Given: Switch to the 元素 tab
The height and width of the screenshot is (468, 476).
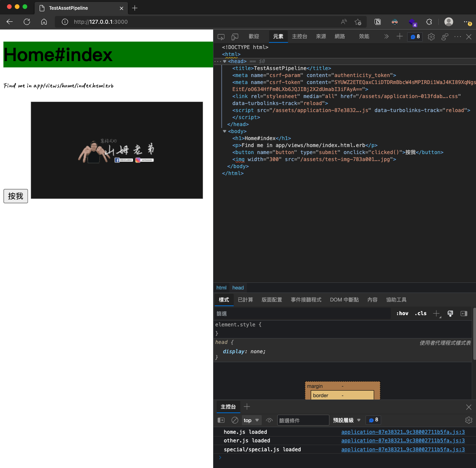Looking at the screenshot, I should (278, 36).
